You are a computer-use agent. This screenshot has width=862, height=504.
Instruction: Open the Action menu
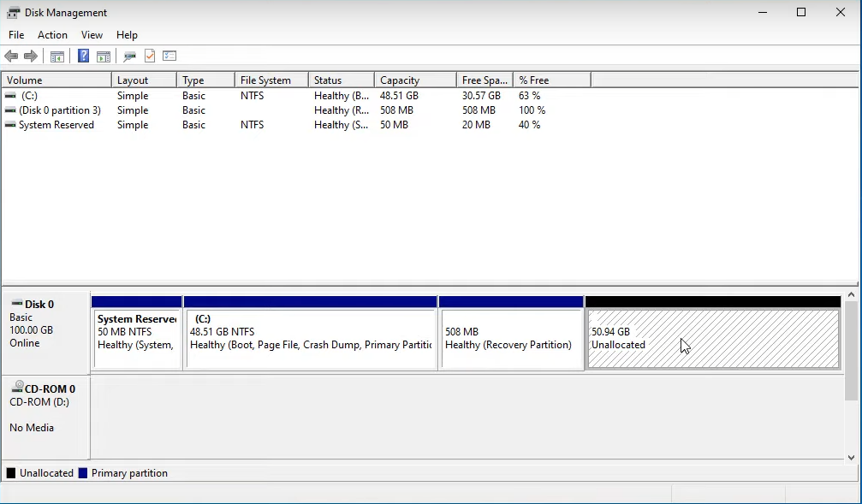coord(52,34)
